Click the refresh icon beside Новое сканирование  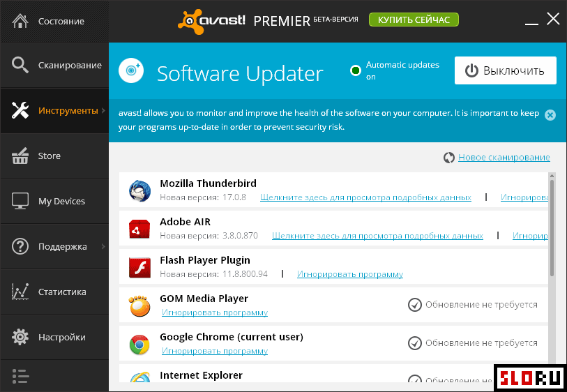coord(448,158)
